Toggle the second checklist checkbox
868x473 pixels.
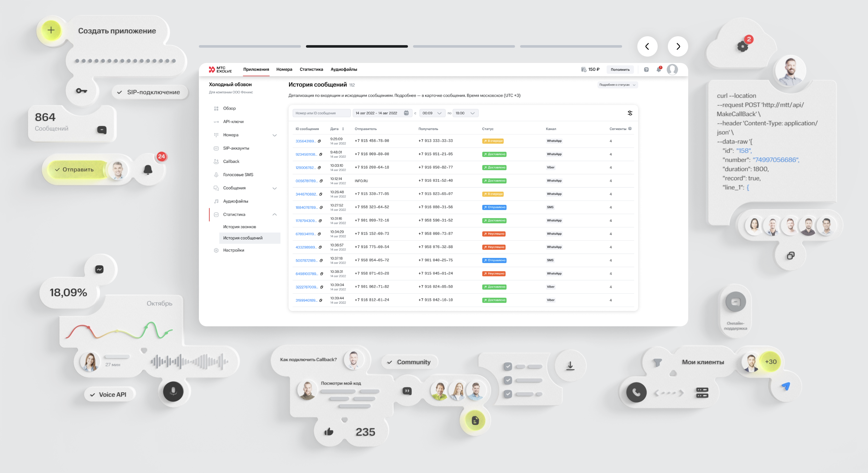coord(507,380)
